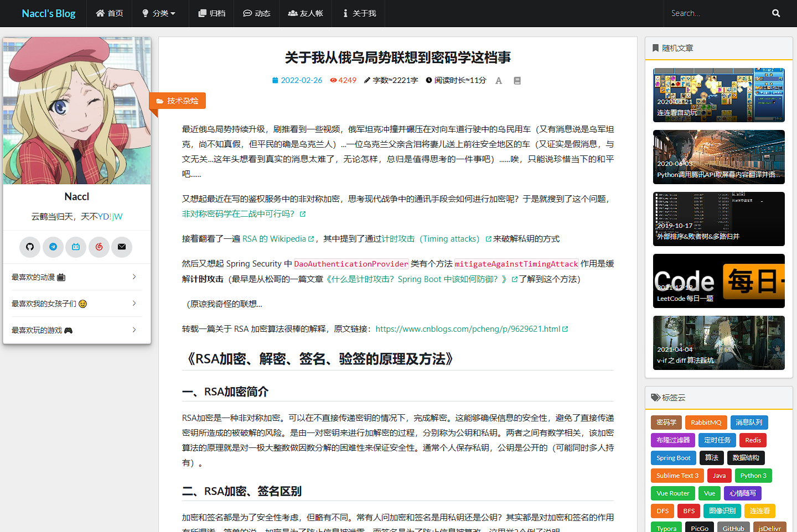
Task: Expand the 最喜欢我的女孩子们 entry
Action: pyautogui.click(x=77, y=304)
